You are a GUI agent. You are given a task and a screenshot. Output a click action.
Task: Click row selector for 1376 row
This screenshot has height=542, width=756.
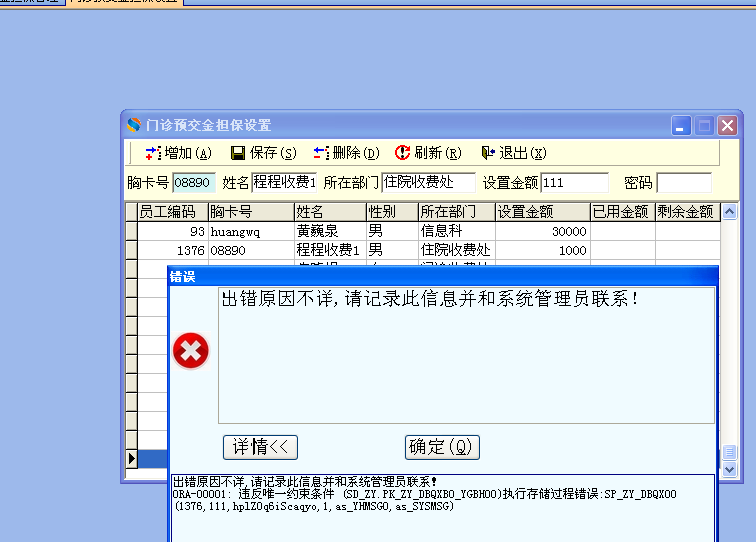pyautogui.click(x=131, y=250)
